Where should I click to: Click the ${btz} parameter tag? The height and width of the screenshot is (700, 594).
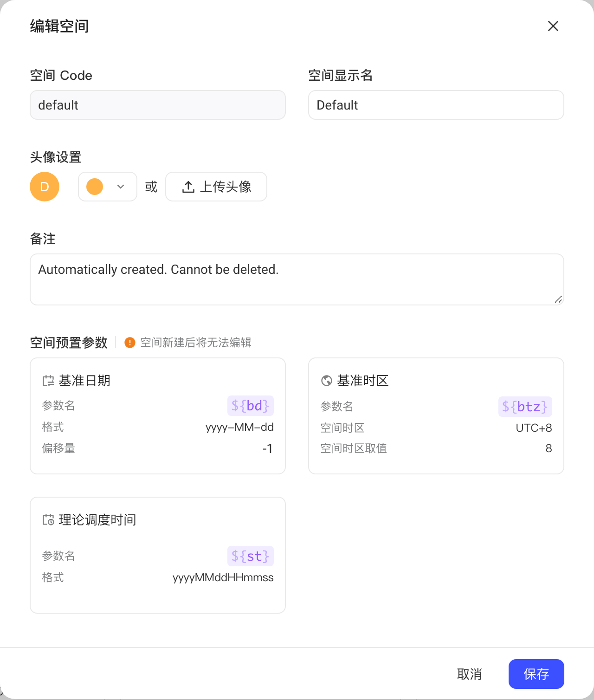(525, 407)
